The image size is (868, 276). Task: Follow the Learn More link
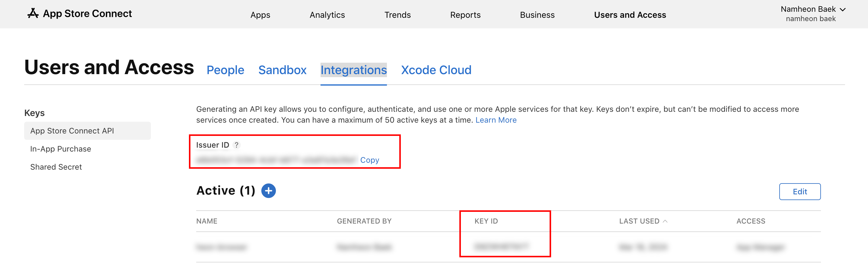496,120
